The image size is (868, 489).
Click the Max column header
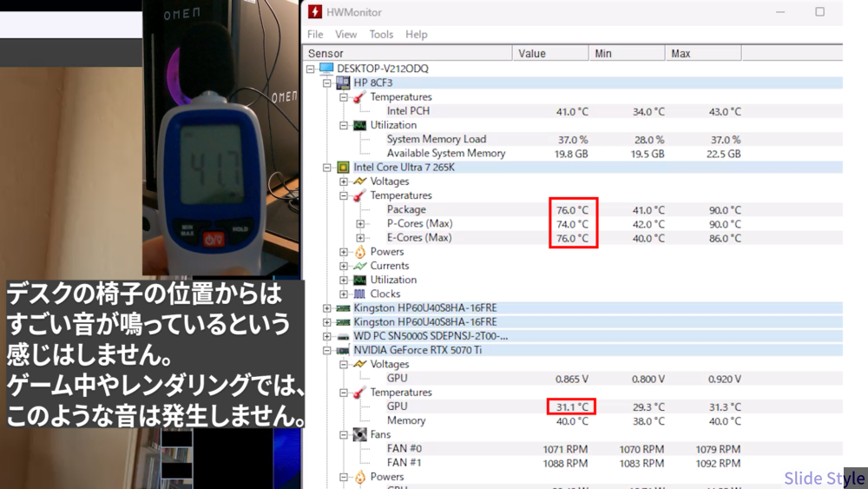point(703,53)
